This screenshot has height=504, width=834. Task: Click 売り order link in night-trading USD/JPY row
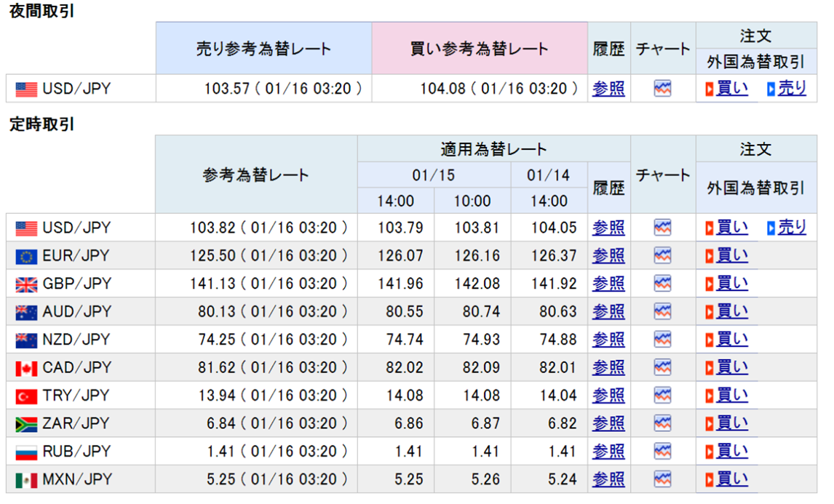pyautogui.click(x=792, y=88)
